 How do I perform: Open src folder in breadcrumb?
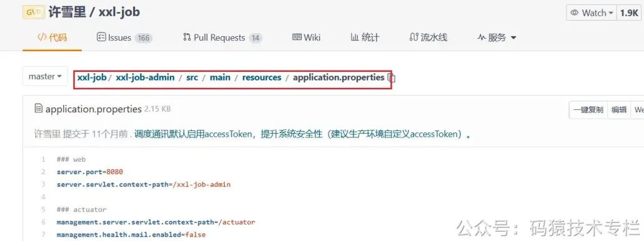coord(192,77)
